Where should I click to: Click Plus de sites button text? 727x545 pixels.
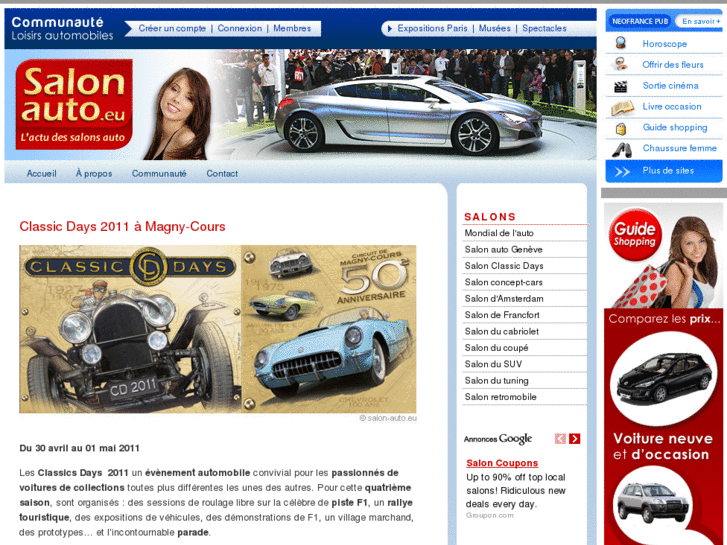(668, 171)
